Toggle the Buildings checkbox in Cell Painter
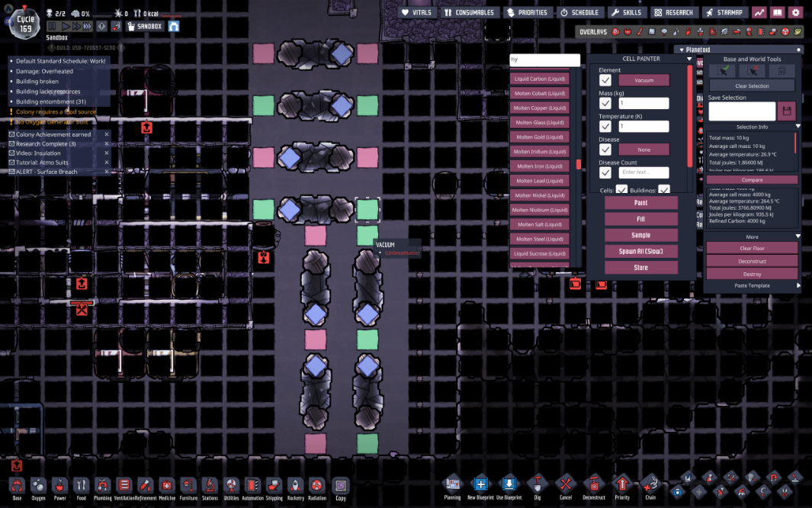Viewport: 812px width, 508px height. (663, 189)
